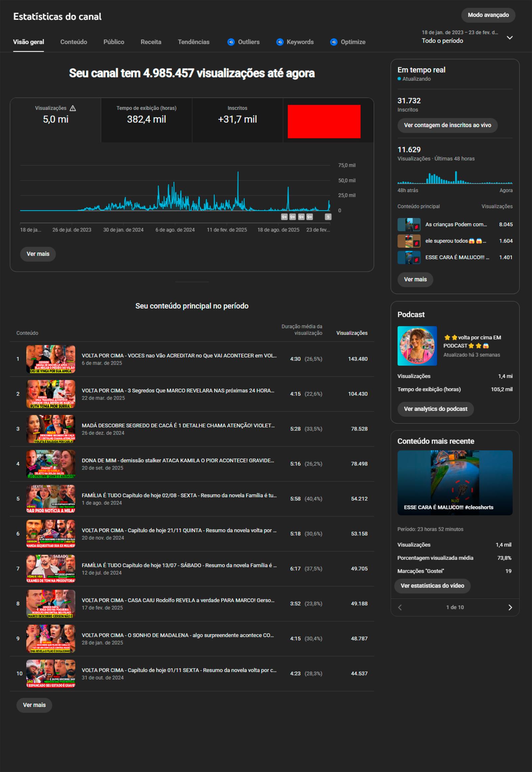Click the As crianças Podem com... title

pos(456,225)
